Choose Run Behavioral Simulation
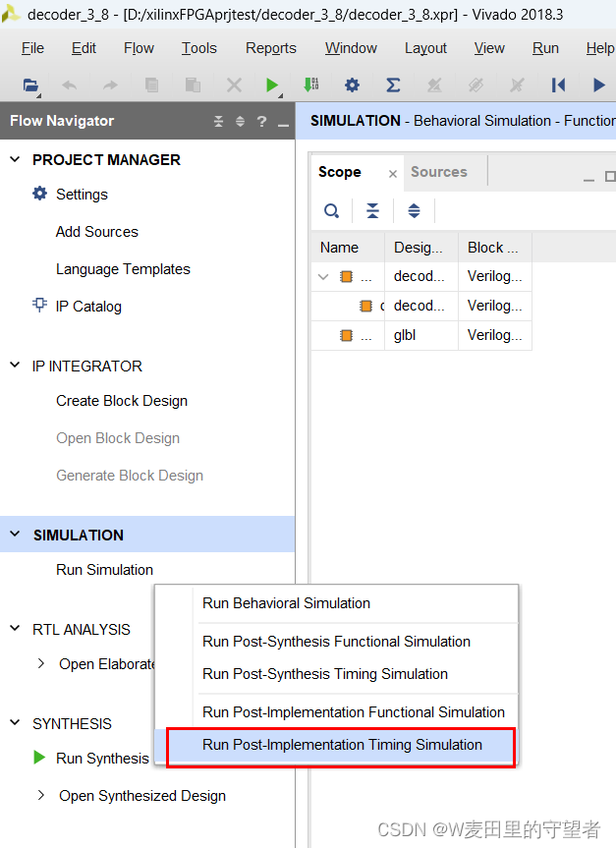This screenshot has width=616, height=848. coord(286,603)
